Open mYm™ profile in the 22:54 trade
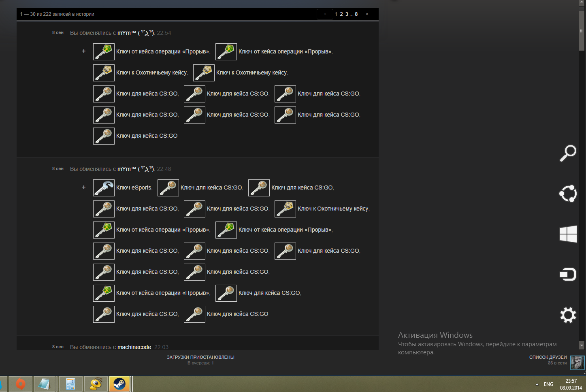 coord(136,33)
